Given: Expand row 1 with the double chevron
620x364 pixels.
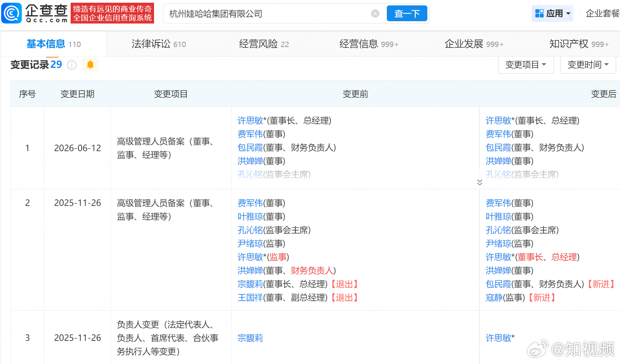Looking at the screenshot, I should click(479, 182).
